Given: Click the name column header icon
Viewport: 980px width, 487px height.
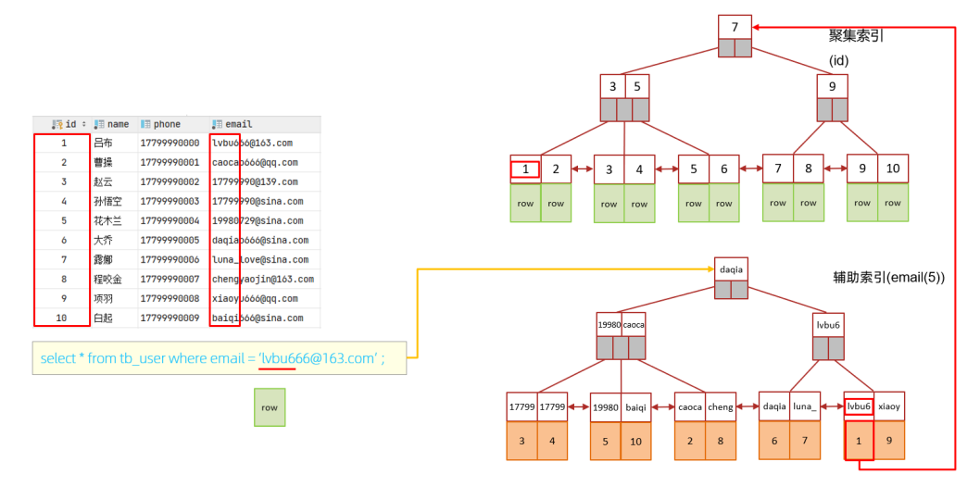Looking at the screenshot, I should [98, 124].
